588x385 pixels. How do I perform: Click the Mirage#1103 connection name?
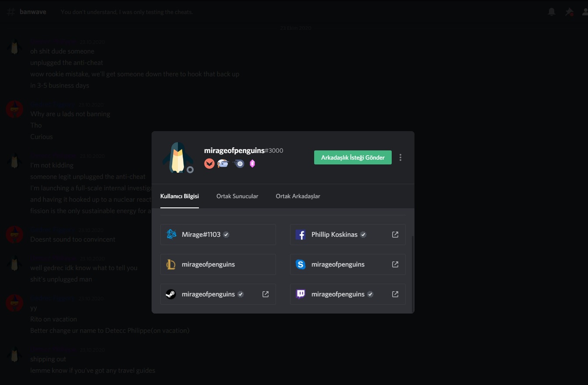click(x=201, y=235)
